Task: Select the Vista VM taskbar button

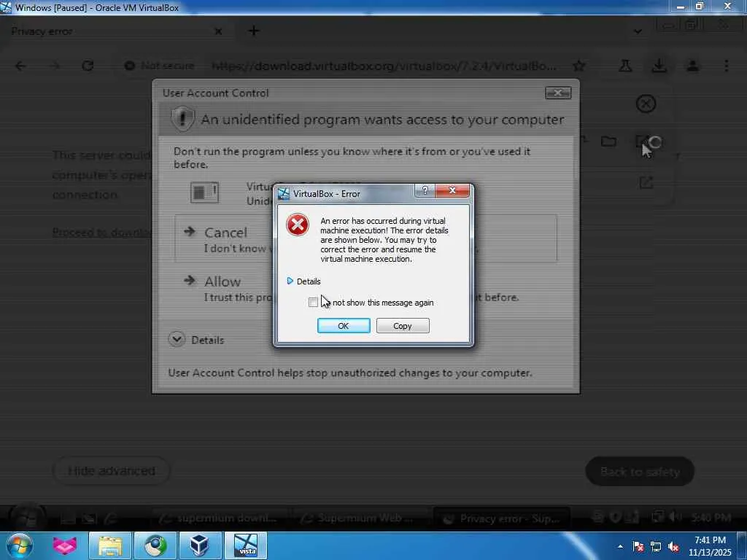Action: tap(247, 545)
